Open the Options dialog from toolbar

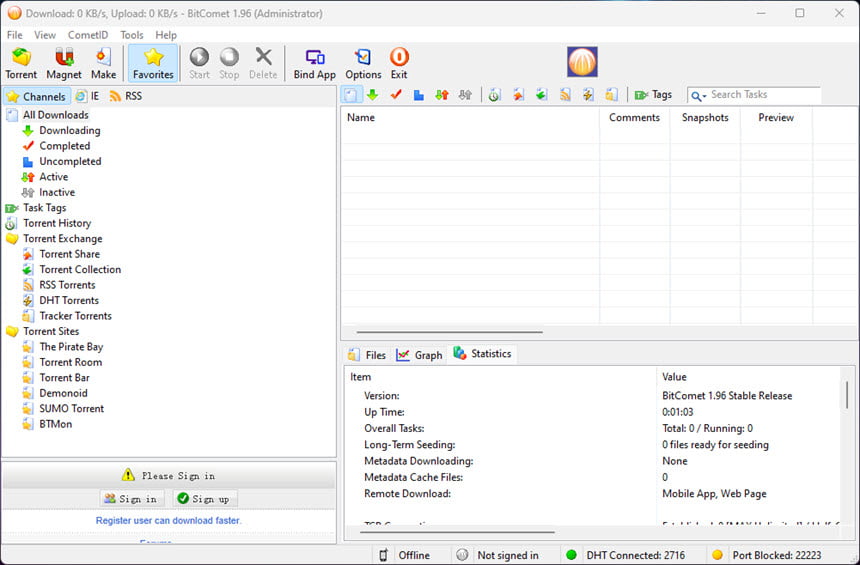point(363,64)
